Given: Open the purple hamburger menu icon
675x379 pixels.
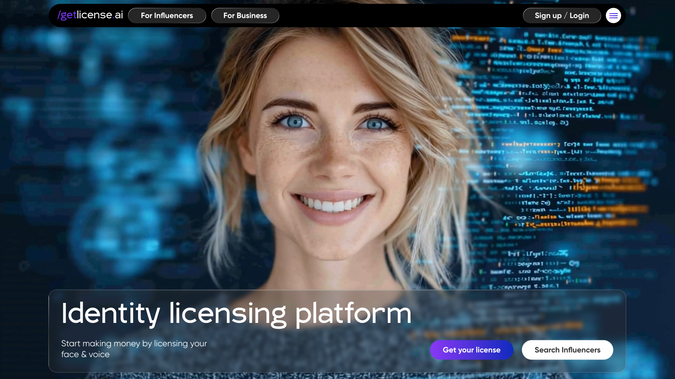Looking at the screenshot, I should pos(613,16).
